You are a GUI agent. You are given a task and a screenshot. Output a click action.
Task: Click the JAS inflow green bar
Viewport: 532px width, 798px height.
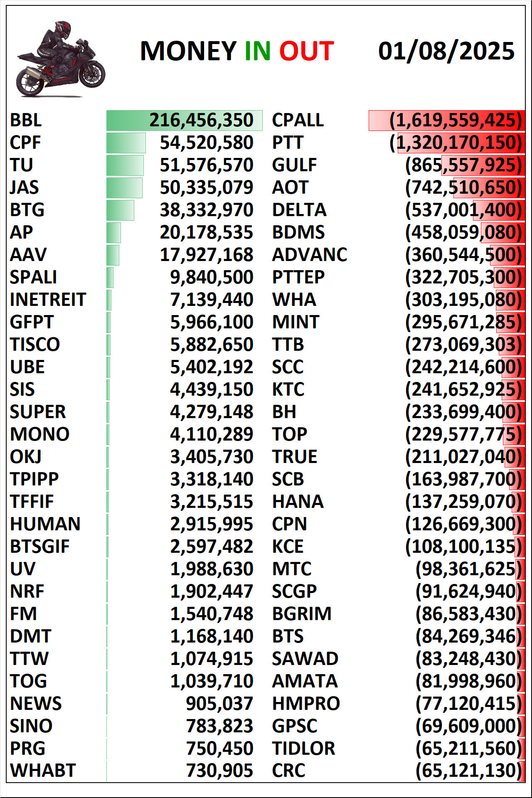point(124,188)
